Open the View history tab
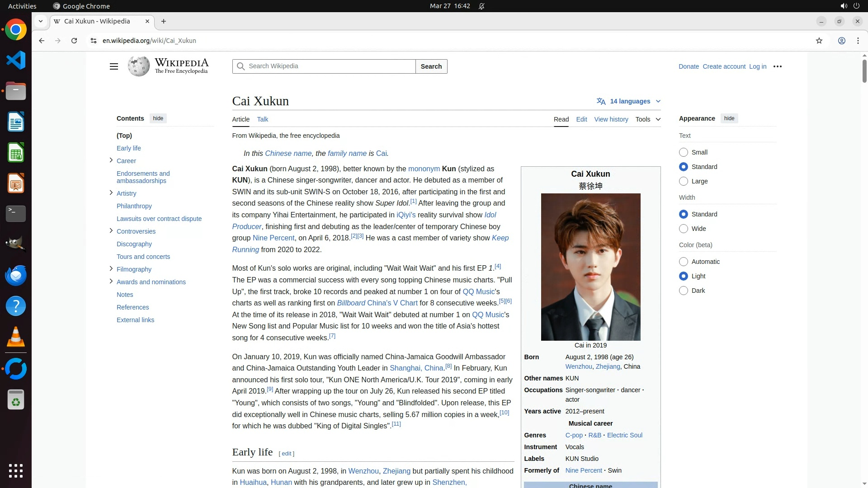 (x=611, y=119)
